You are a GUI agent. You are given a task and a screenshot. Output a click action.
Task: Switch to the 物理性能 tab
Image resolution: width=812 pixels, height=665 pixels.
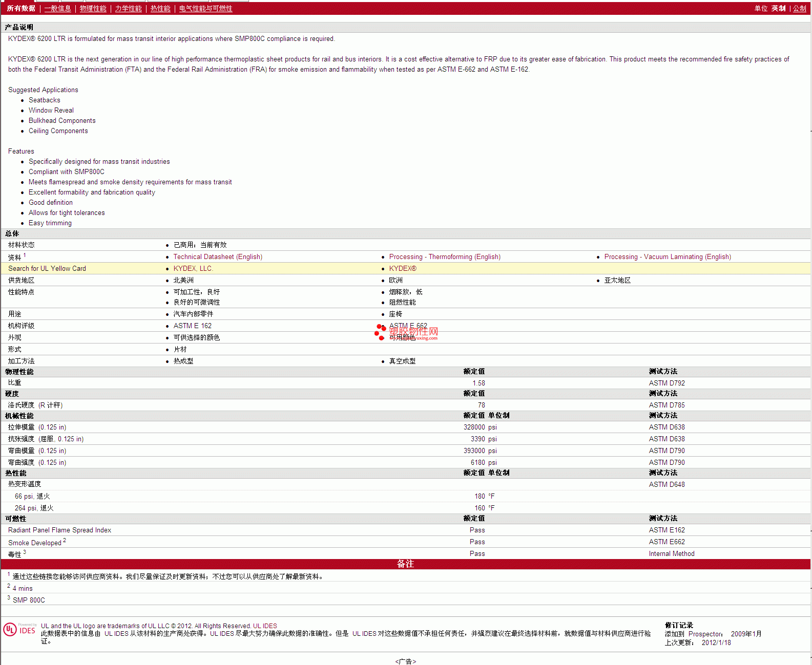pyautogui.click(x=93, y=9)
